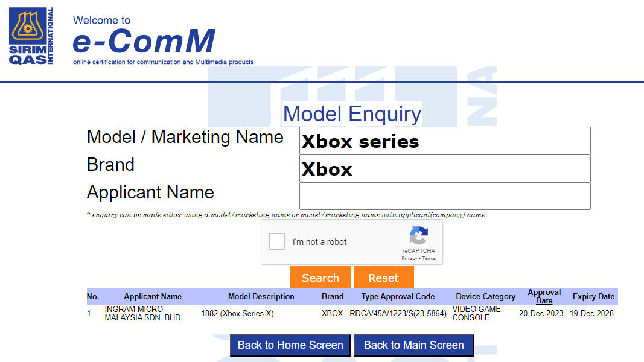Go Back to Home Screen
The width and height of the screenshot is (644, 362).
point(290,345)
